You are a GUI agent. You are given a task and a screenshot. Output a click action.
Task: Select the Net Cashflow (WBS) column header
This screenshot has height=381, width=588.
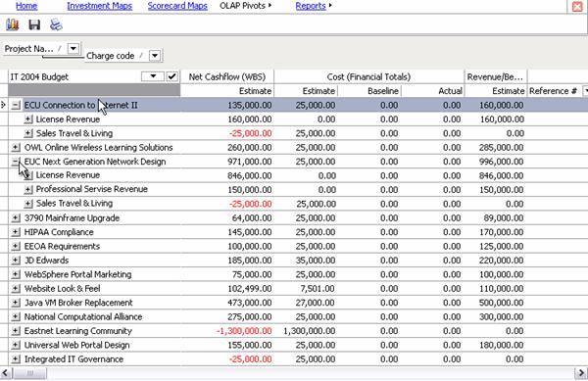pyautogui.click(x=227, y=76)
